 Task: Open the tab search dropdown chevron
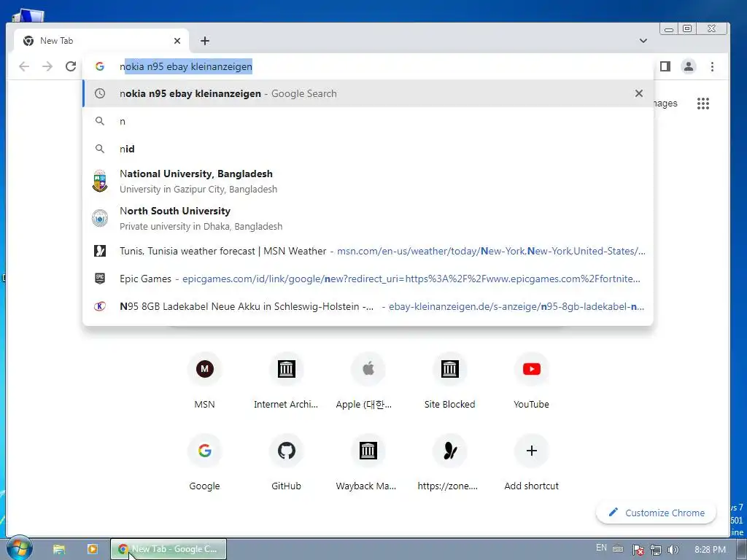[x=643, y=41]
